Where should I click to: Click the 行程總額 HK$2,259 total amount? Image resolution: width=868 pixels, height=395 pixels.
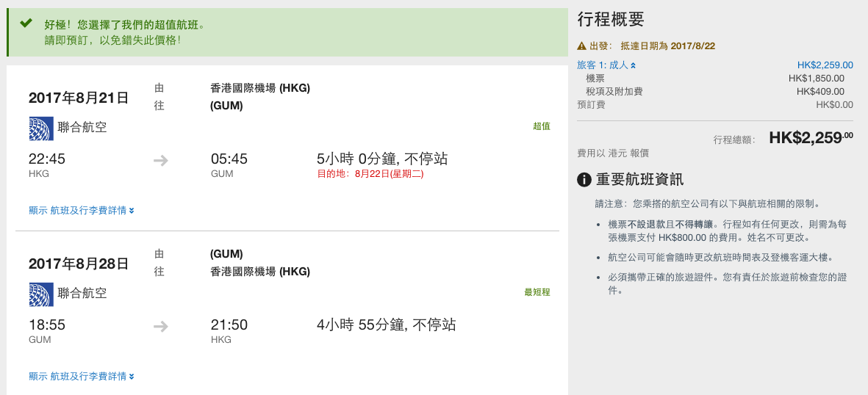(x=811, y=138)
